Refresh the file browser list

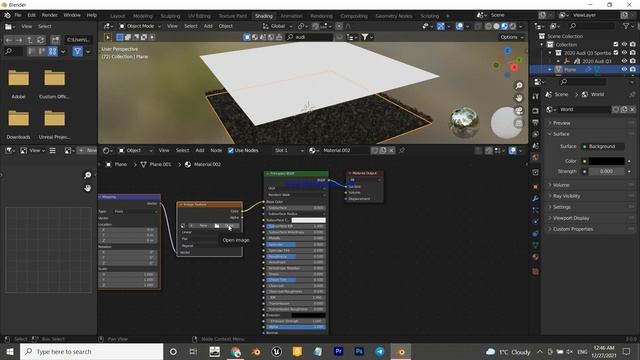click(x=40, y=40)
